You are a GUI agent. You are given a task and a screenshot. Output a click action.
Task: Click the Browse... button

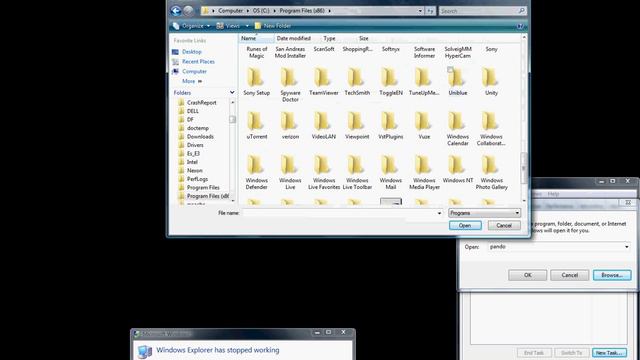612,275
